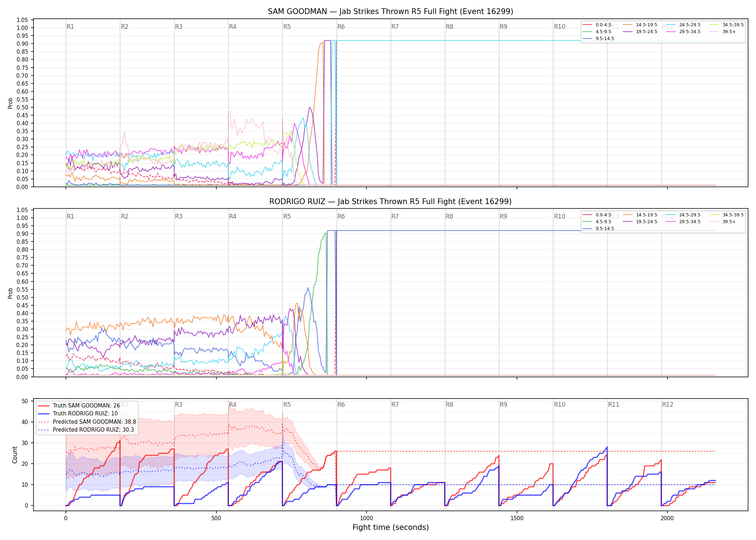Select '4.5-9.5' legend entry in Sam Goodman chart
Screen dimensions: 756x540
click(597, 32)
